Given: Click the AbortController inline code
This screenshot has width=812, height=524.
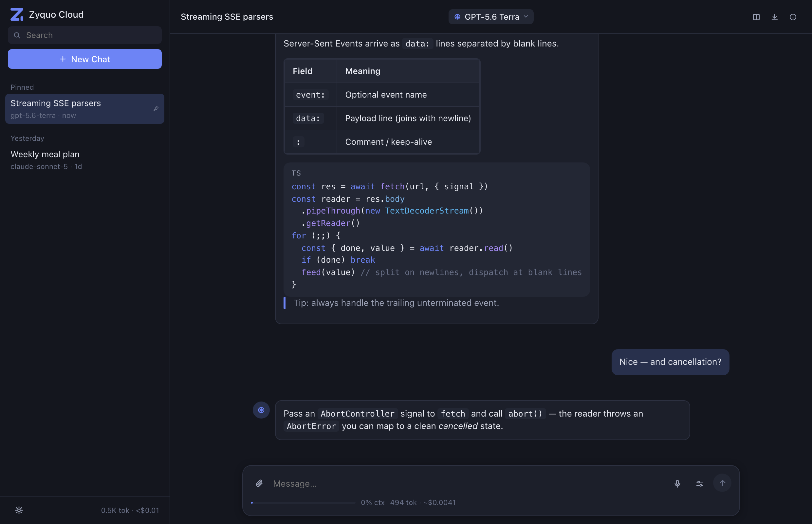Looking at the screenshot, I should click(358, 413).
